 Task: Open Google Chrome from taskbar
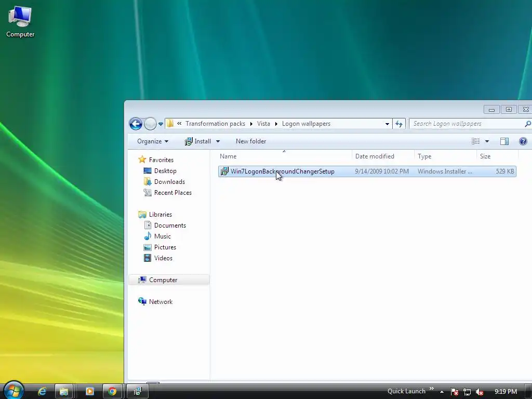[112, 392]
